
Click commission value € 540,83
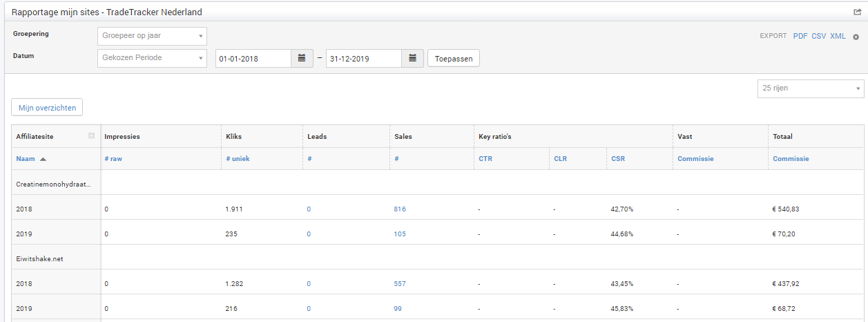pyautogui.click(x=786, y=209)
